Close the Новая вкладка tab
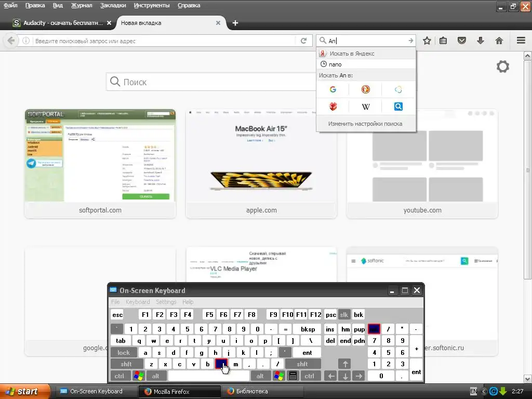 coord(218,23)
